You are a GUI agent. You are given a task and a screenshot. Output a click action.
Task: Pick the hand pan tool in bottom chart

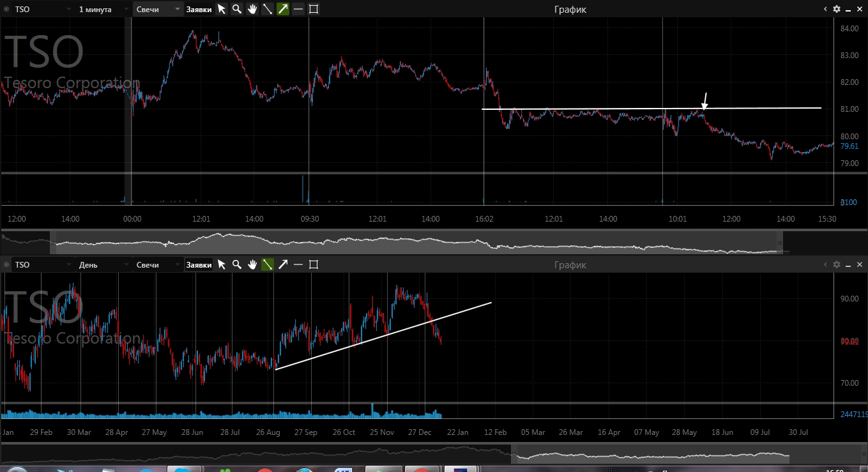coord(252,264)
